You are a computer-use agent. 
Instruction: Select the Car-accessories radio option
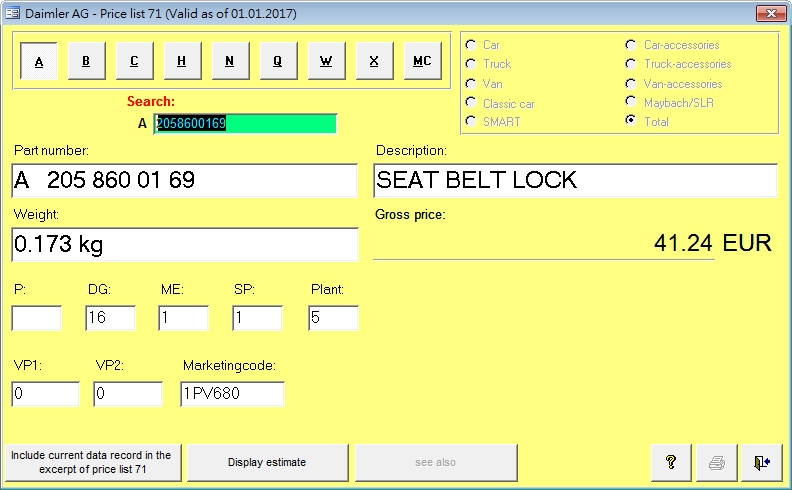pyautogui.click(x=631, y=45)
